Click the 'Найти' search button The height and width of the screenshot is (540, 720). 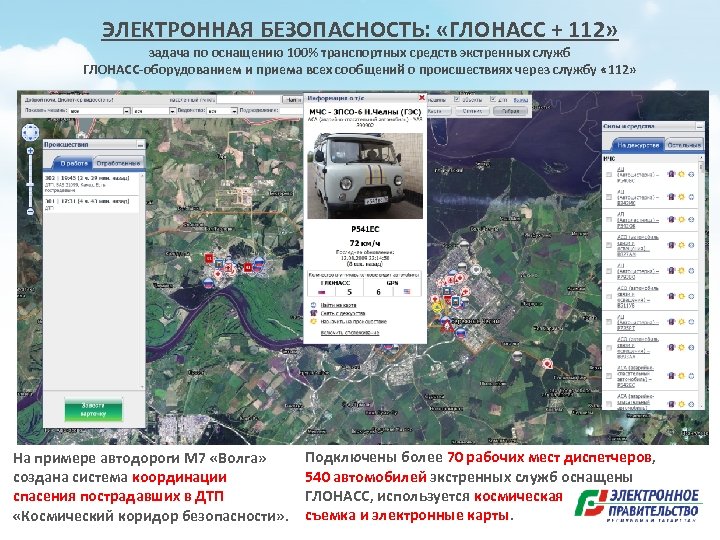pos(292,100)
